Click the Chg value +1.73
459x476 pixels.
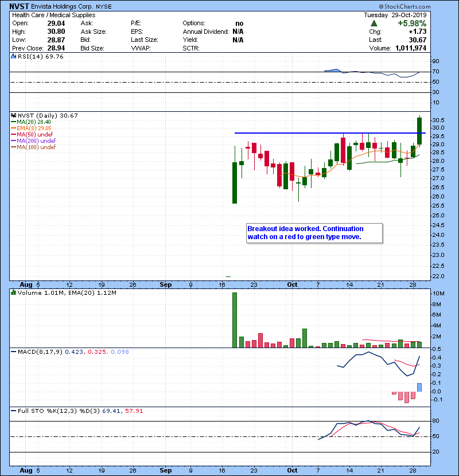[x=417, y=32]
